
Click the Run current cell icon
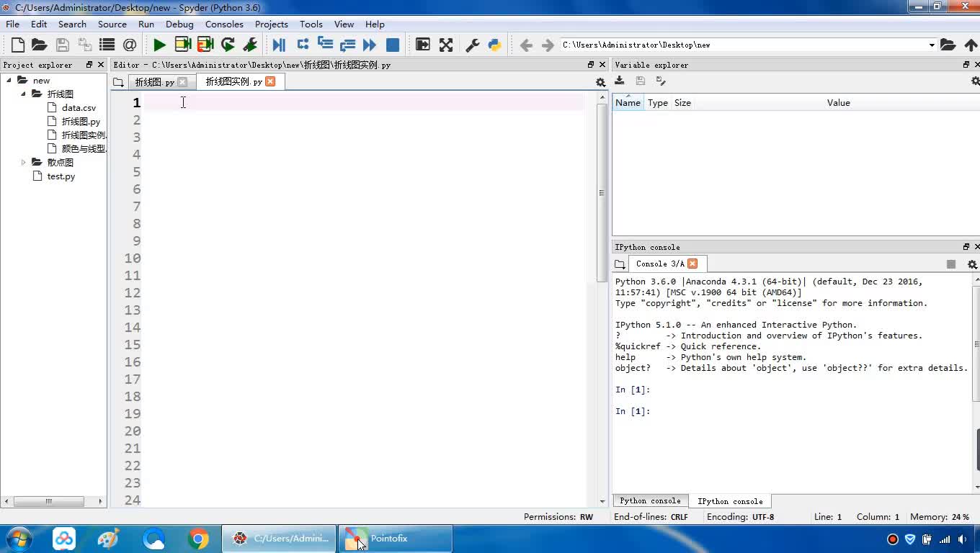[182, 45]
